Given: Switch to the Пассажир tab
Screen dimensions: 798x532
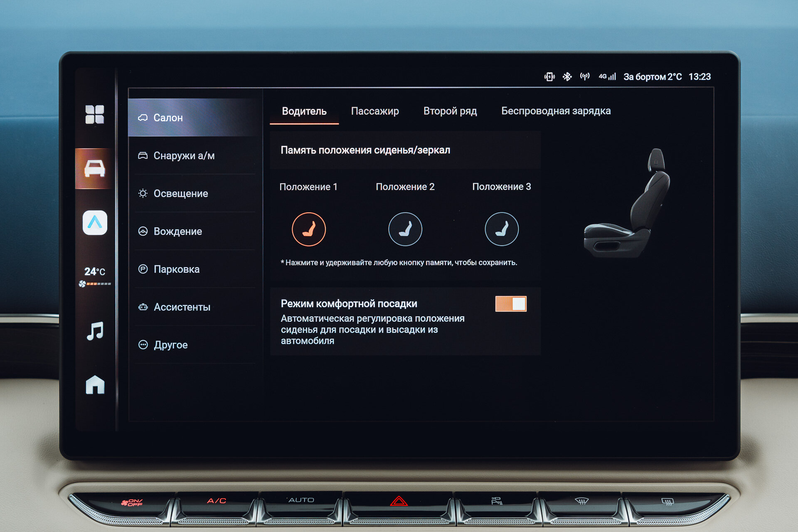Looking at the screenshot, I should click(375, 111).
